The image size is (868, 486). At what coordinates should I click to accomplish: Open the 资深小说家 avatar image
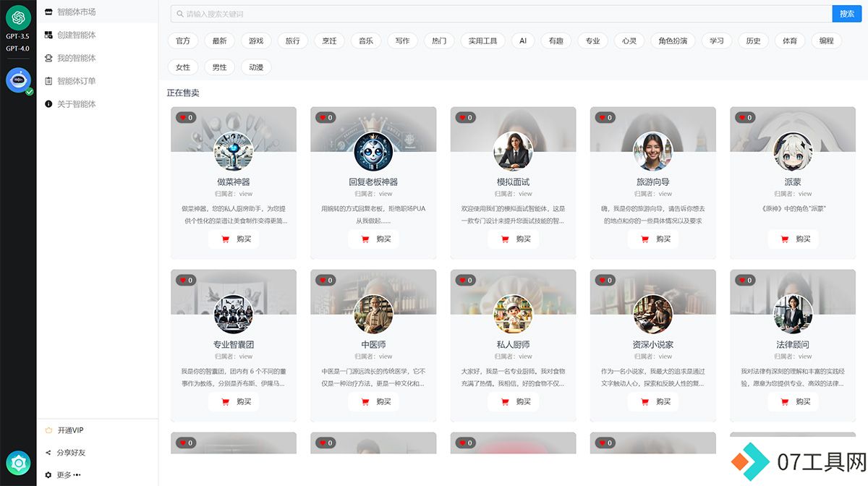pyautogui.click(x=653, y=314)
